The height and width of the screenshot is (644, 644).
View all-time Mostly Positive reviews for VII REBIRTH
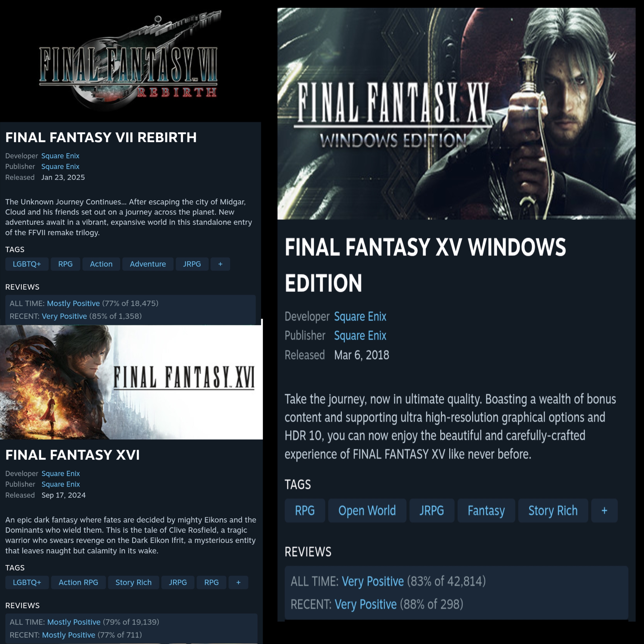[x=73, y=303]
